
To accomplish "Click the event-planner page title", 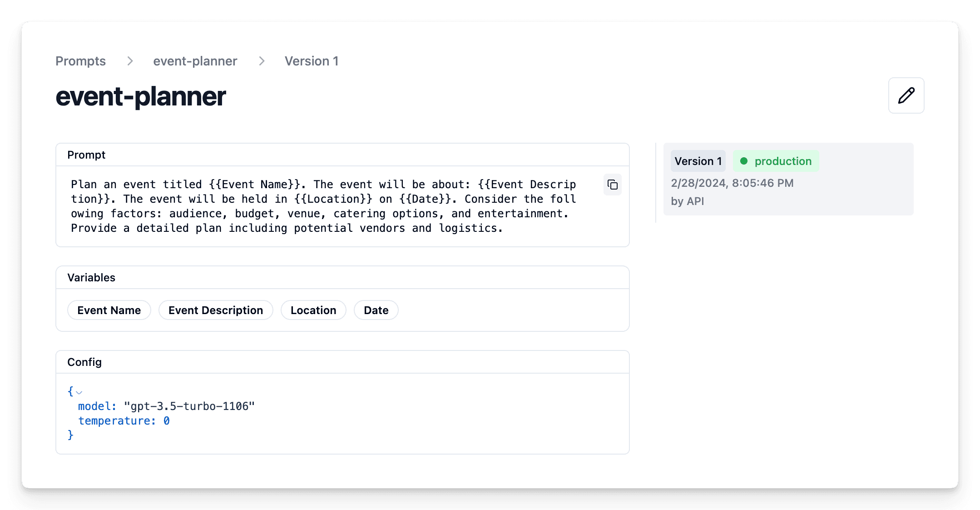I will pos(141,96).
